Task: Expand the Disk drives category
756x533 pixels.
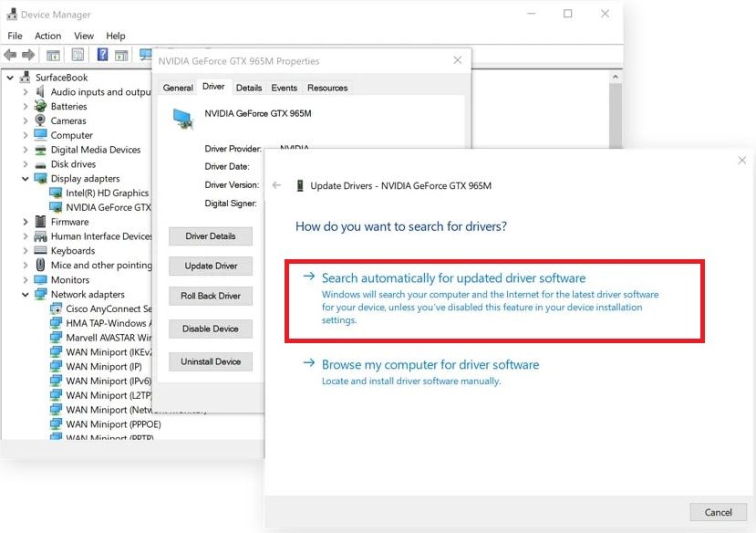Action: point(25,164)
